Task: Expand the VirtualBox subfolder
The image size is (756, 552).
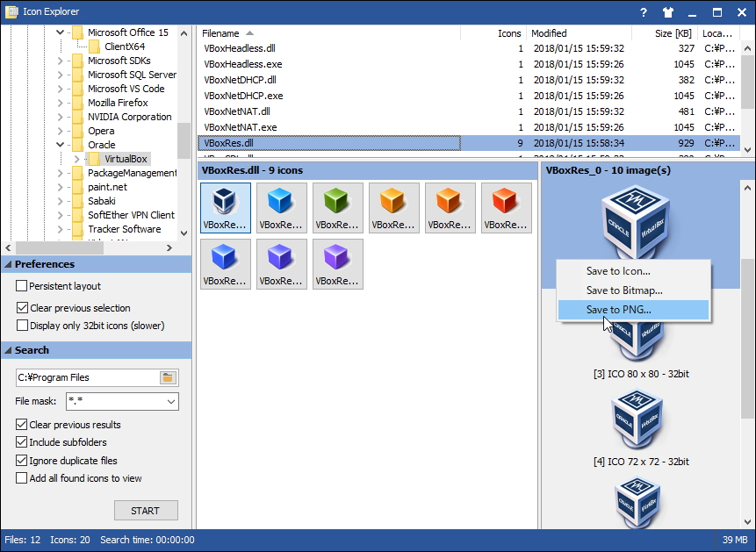Action: 77,159
